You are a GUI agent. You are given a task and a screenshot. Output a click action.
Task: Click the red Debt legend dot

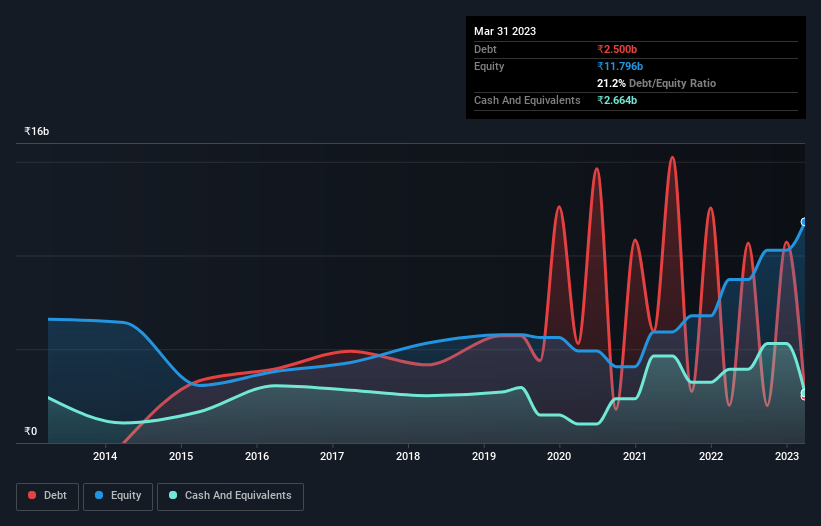point(32,495)
